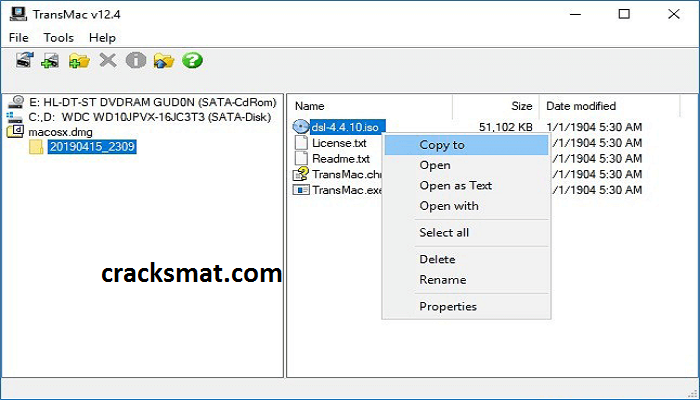Screen dimensions: 700x400
Task: Click the help file icon of TransMac.chm
Action: (x=301, y=174)
